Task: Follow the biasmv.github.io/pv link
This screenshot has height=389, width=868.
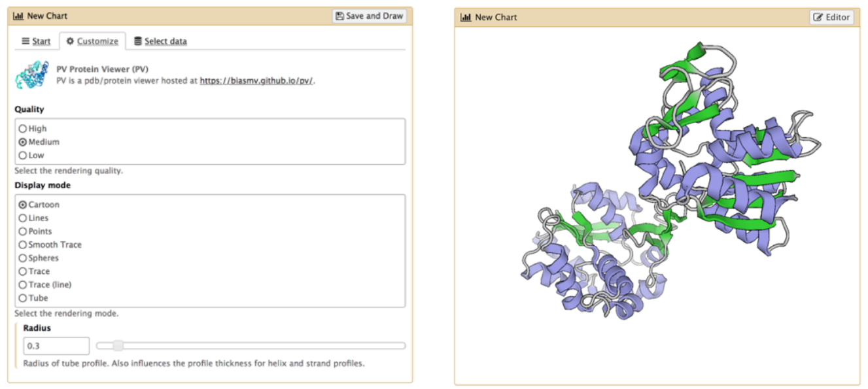Action: click(256, 81)
